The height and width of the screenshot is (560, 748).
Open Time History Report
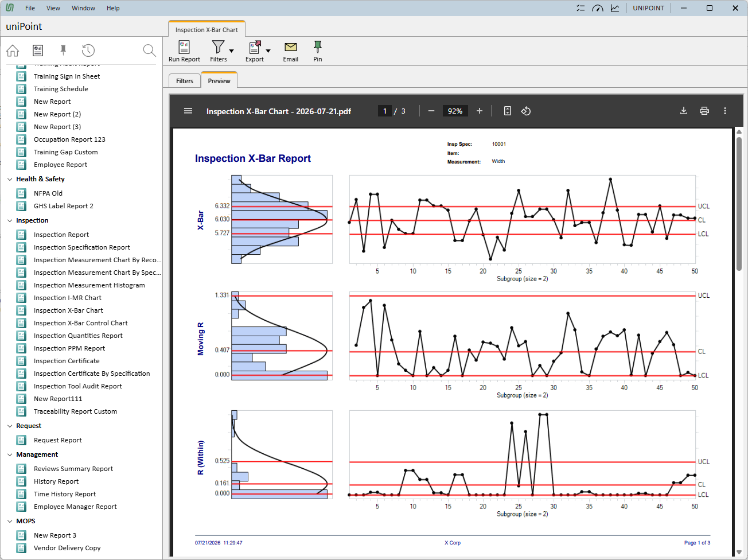point(65,494)
